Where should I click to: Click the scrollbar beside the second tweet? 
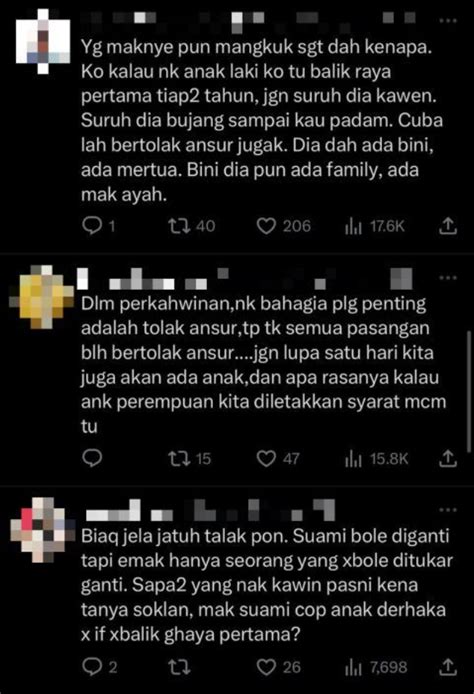470,391
